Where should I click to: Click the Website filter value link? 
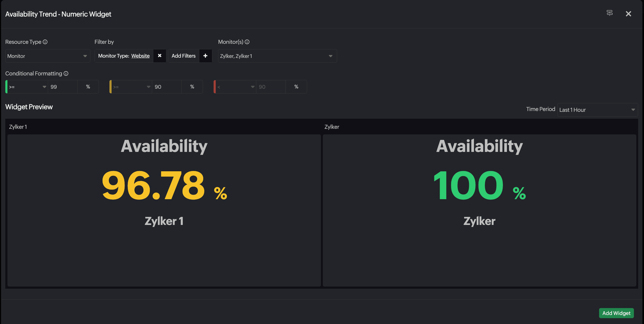coord(140,56)
